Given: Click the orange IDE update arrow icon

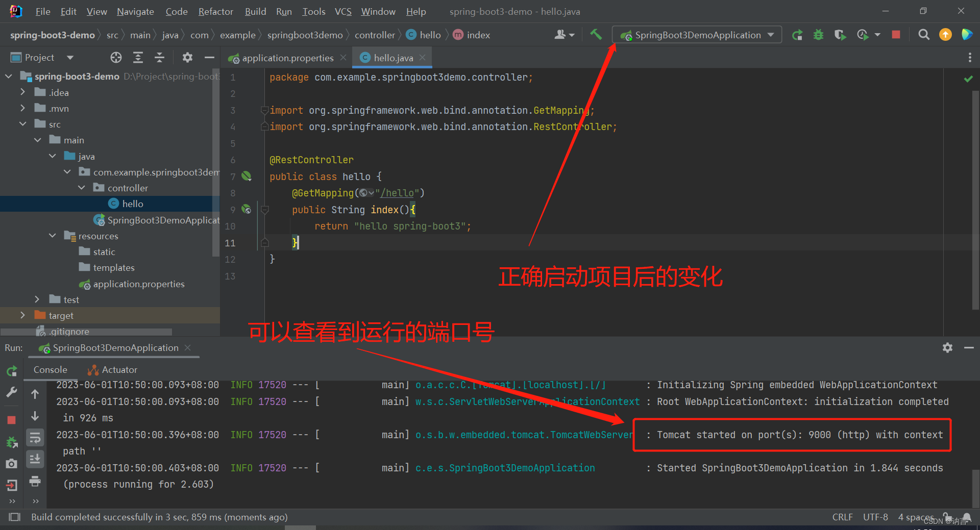Looking at the screenshot, I should click(x=945, y=35).
